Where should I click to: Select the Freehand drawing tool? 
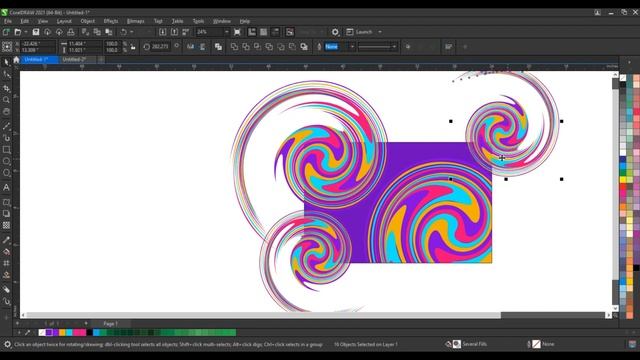click(x=6, y=126)
